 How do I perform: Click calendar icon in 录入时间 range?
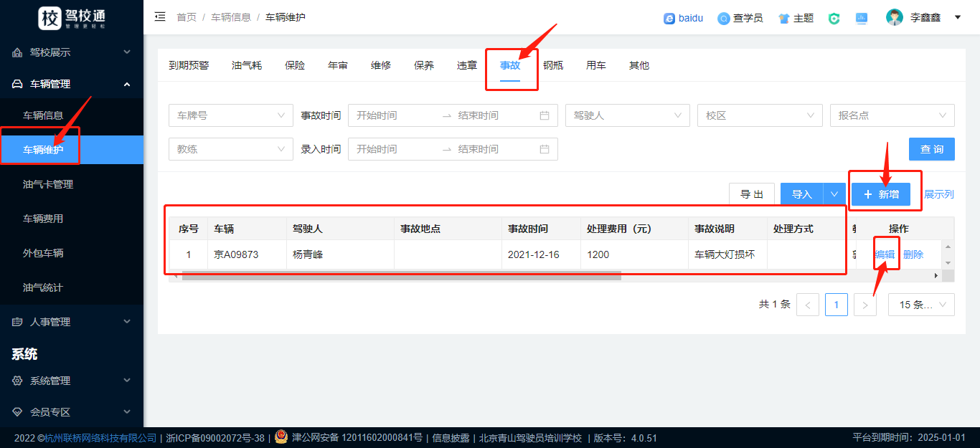(545, 149)
